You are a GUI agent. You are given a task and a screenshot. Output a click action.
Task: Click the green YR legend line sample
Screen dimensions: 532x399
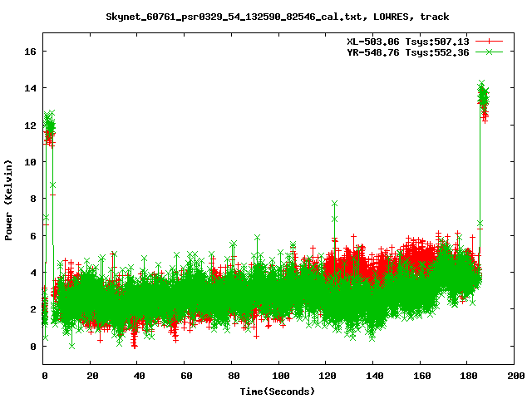click(489, 52)
